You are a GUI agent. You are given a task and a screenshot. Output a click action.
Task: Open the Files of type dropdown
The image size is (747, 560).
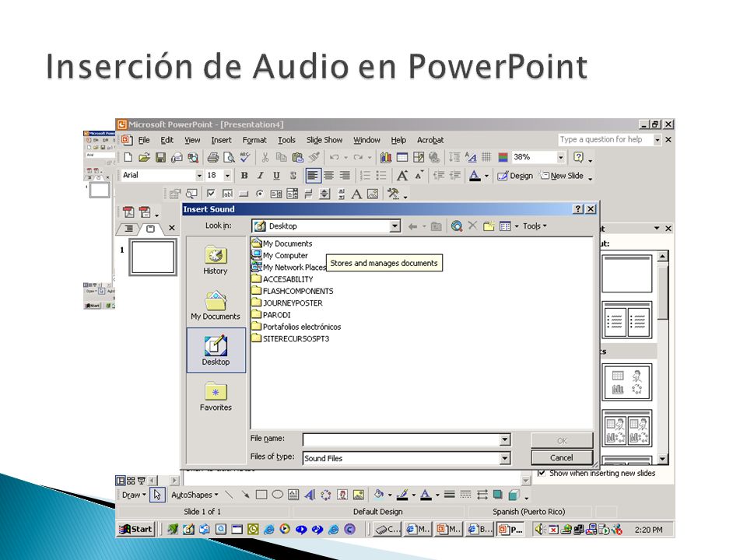point(505,458)
